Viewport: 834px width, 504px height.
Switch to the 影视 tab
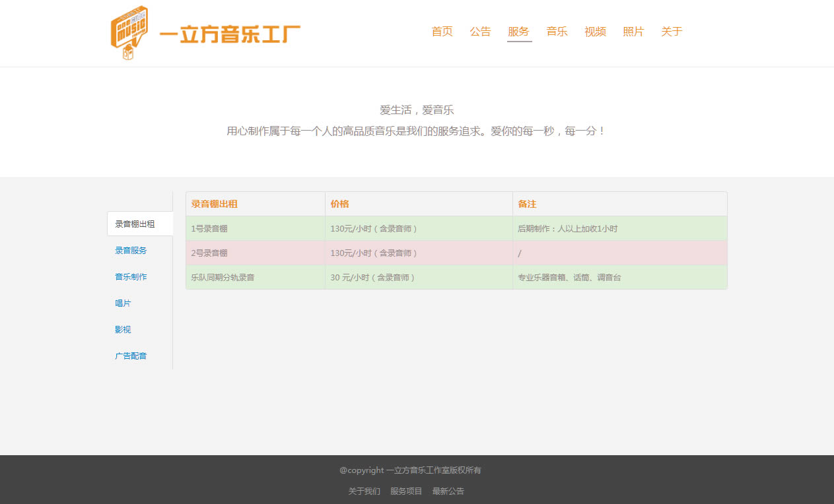[123, 330]
